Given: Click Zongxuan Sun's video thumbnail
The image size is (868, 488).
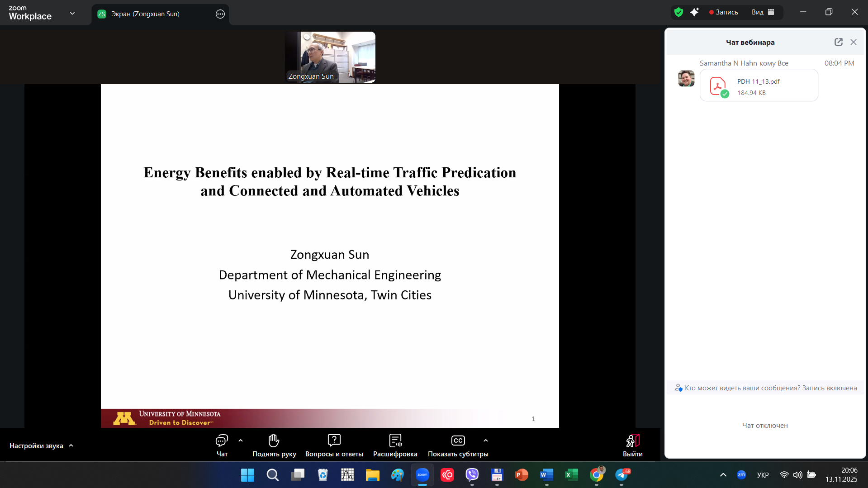Looking at the screenshot, I should coord(330,57).
